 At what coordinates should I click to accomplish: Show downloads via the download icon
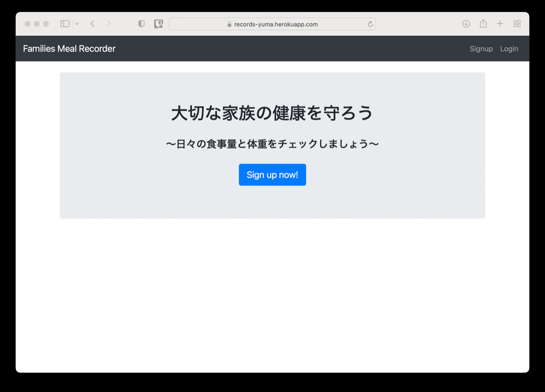click(466, 24)
